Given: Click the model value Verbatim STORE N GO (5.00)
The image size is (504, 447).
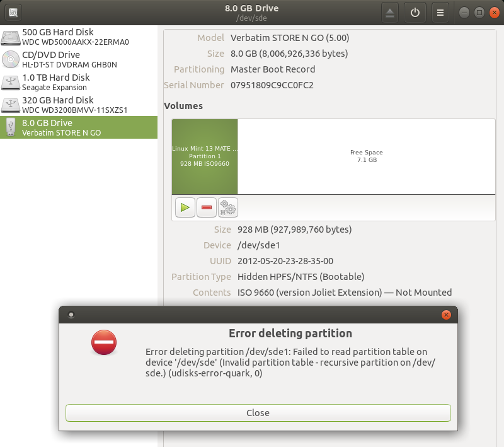Looking at the screenshot, I should coord(290,38).
